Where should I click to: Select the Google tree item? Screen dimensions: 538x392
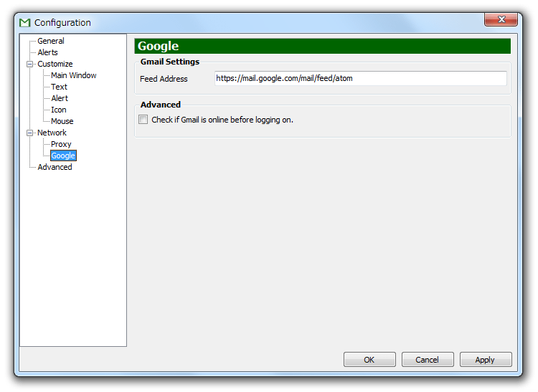pos(63,156)
